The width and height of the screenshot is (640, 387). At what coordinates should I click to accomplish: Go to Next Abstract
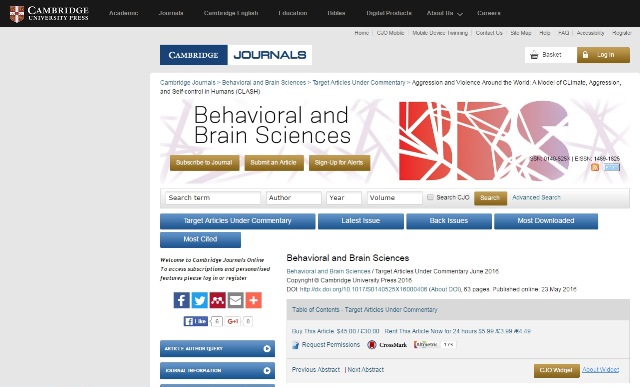tap(366, 369)
